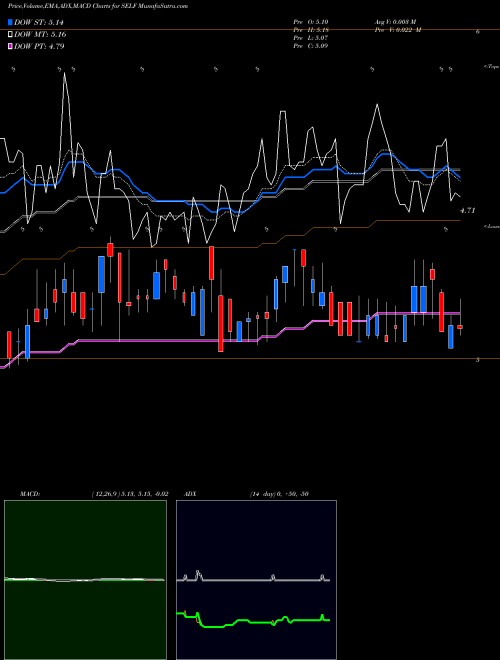Open the MACD indicator panel
500x660 pixels.
(x=85, y=580)
